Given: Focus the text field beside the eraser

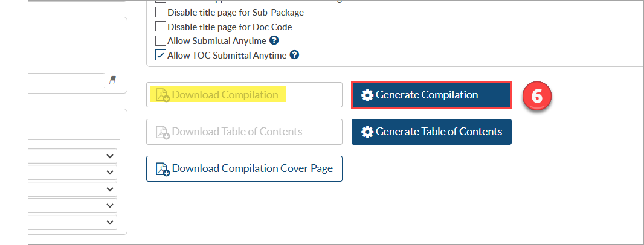Looking at the screenshot, I should (x=66, y=80).
